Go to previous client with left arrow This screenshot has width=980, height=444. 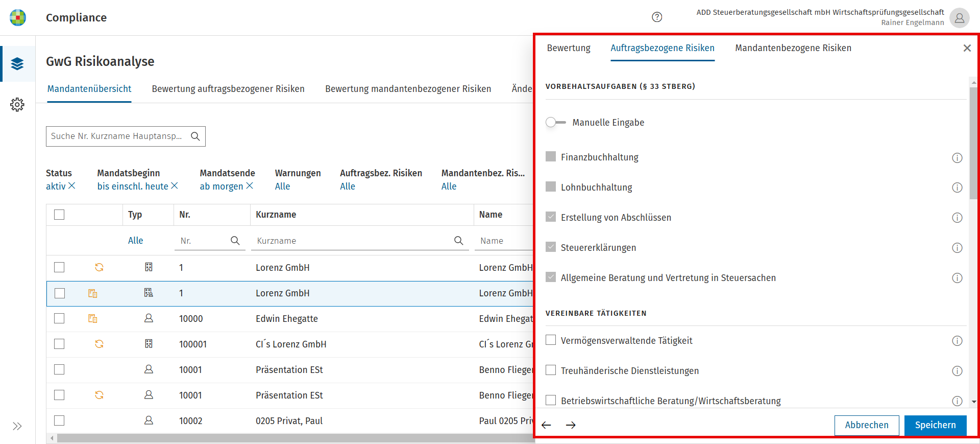pos(546,425)
